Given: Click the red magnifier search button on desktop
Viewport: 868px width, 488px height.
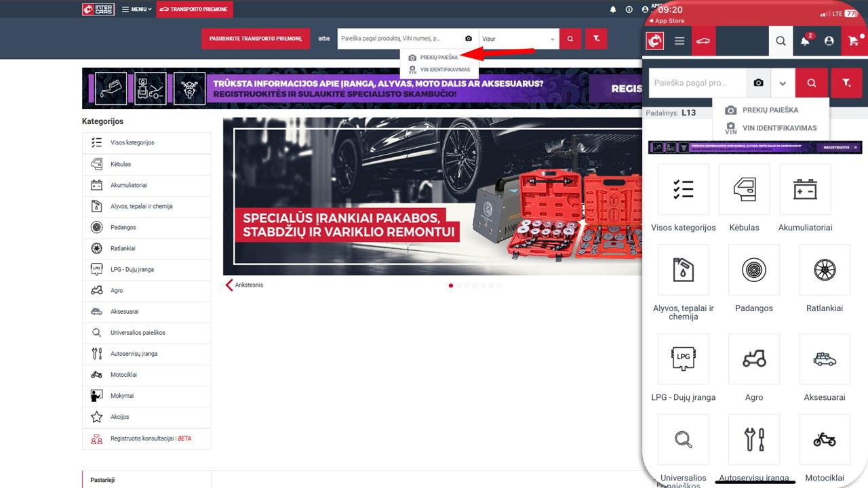Looking at the screenshot, I should pyautogui.click(x=570, y=39).
